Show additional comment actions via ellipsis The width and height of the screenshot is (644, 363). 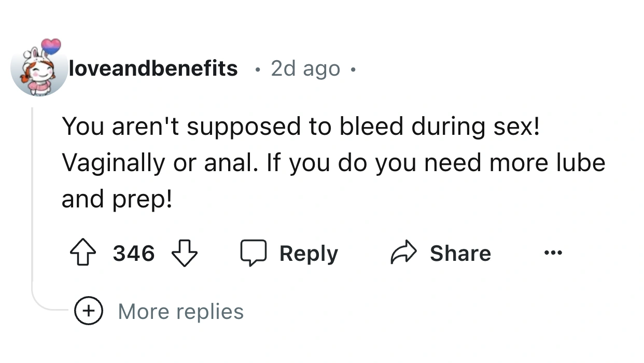[x=553, y=253]
